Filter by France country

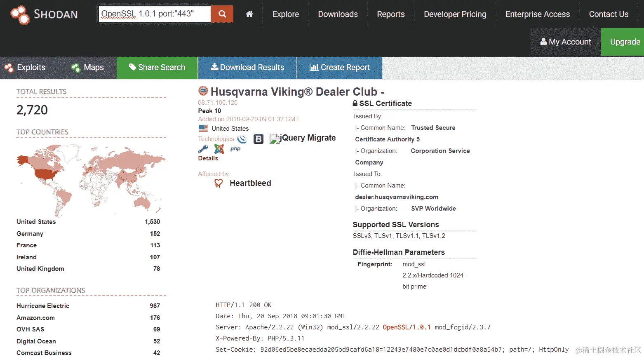point(26,245)
